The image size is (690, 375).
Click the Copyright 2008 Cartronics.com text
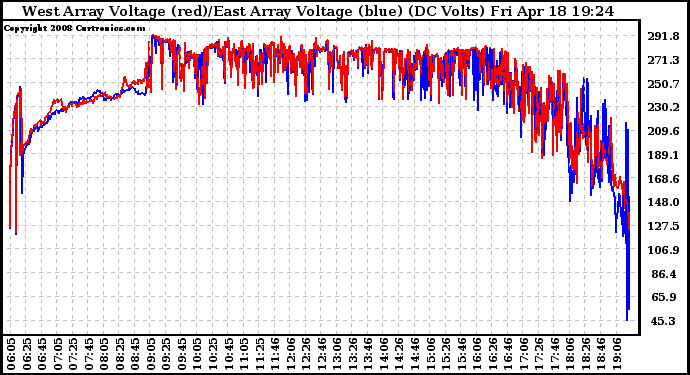pos(74,28)
